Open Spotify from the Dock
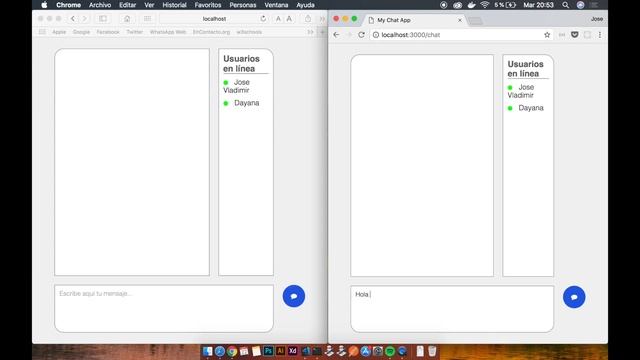The width and height of the screenshot is (640, 360). click(390, 351)
